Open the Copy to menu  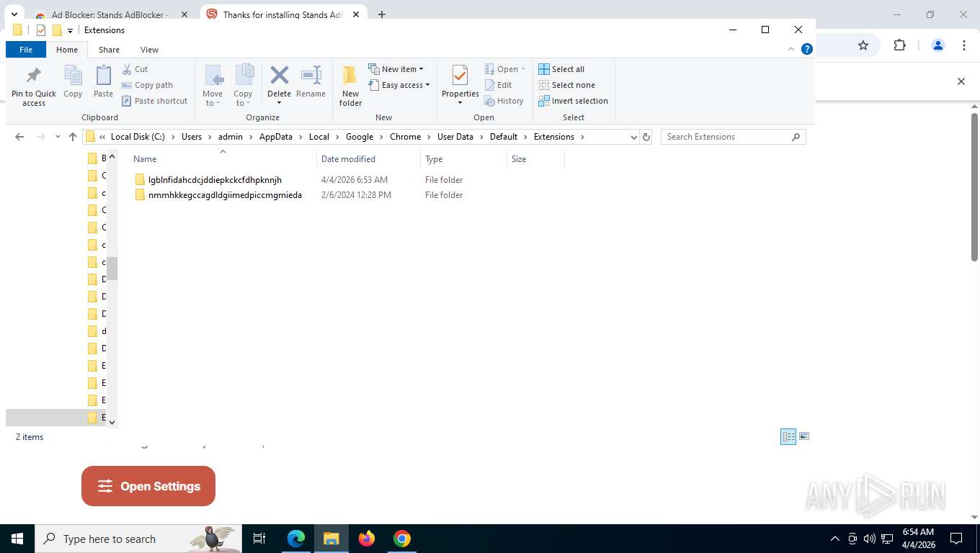(x=244, y=86)
